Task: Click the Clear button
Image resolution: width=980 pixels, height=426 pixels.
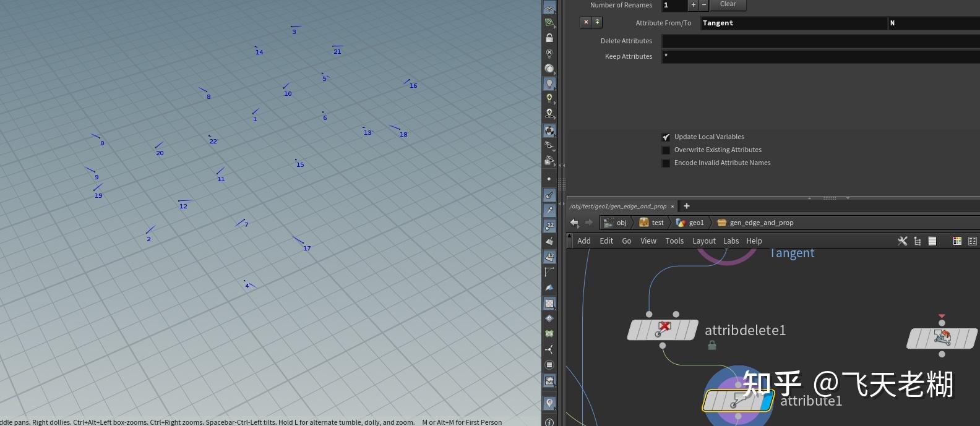Action: pos(728,4)
